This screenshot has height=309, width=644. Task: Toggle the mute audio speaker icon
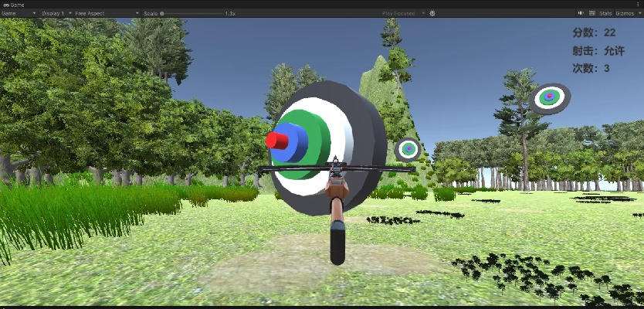[x=580, y=13]
